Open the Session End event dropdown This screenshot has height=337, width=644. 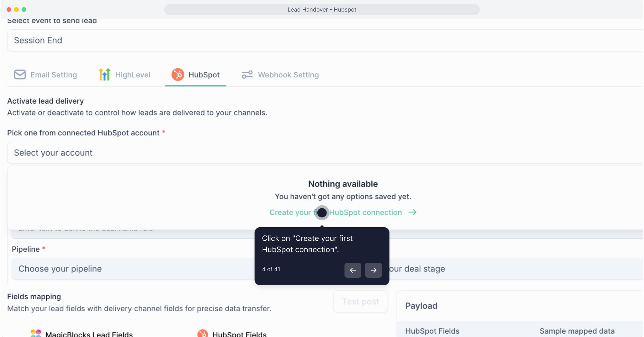tap(325, 41)
